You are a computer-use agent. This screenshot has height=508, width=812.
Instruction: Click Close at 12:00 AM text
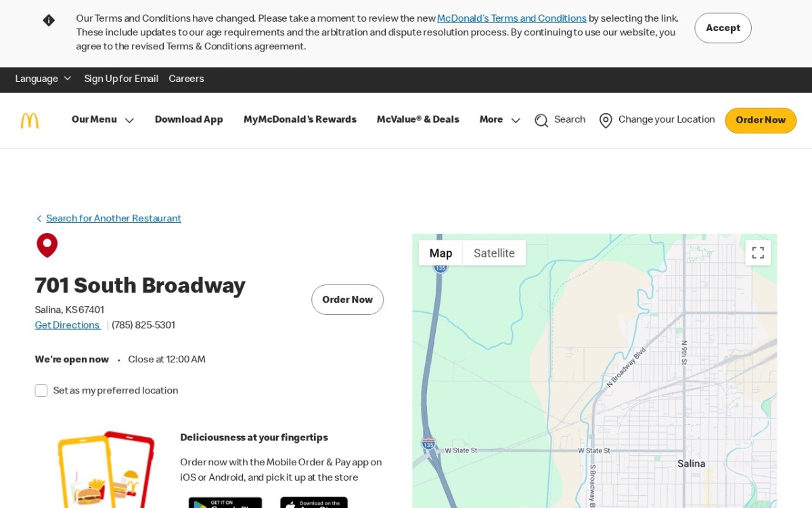[x=166, y=360]
